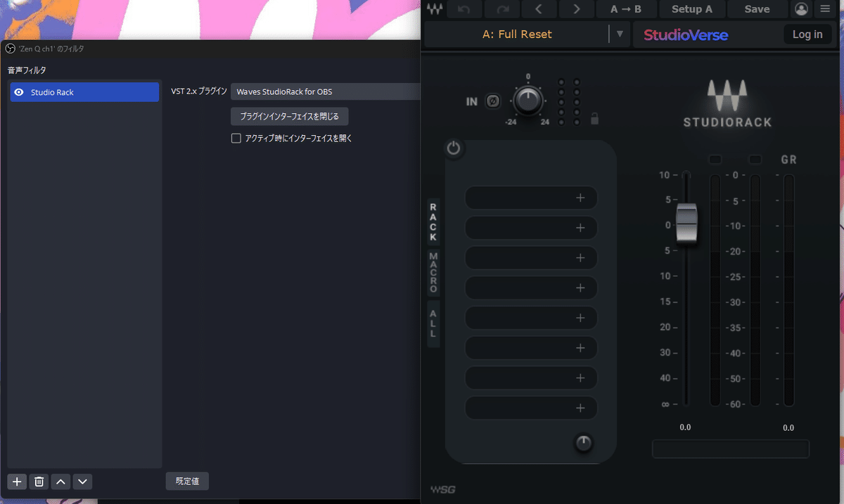Log in to StudioVerse
Screen dimensions: 844x504
[x=807, y=34]
